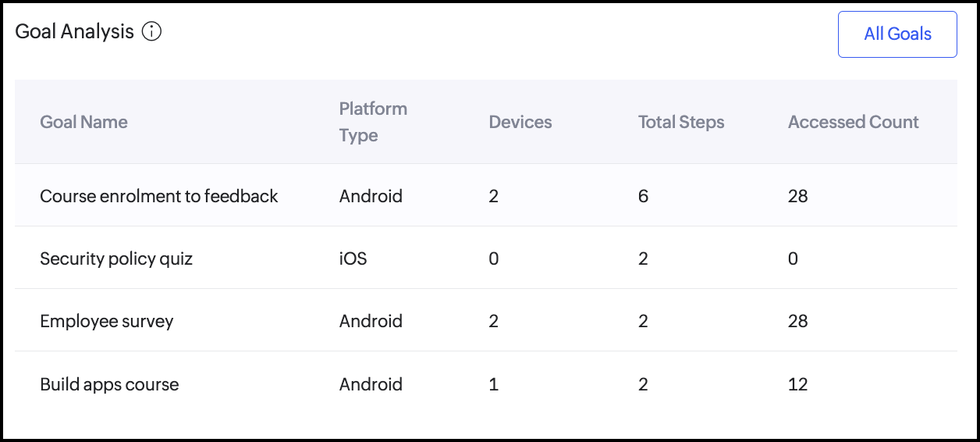Select the Course enrolment to feedback goal
The height and width of the screenshot is (442, 980).
point(158,196)
